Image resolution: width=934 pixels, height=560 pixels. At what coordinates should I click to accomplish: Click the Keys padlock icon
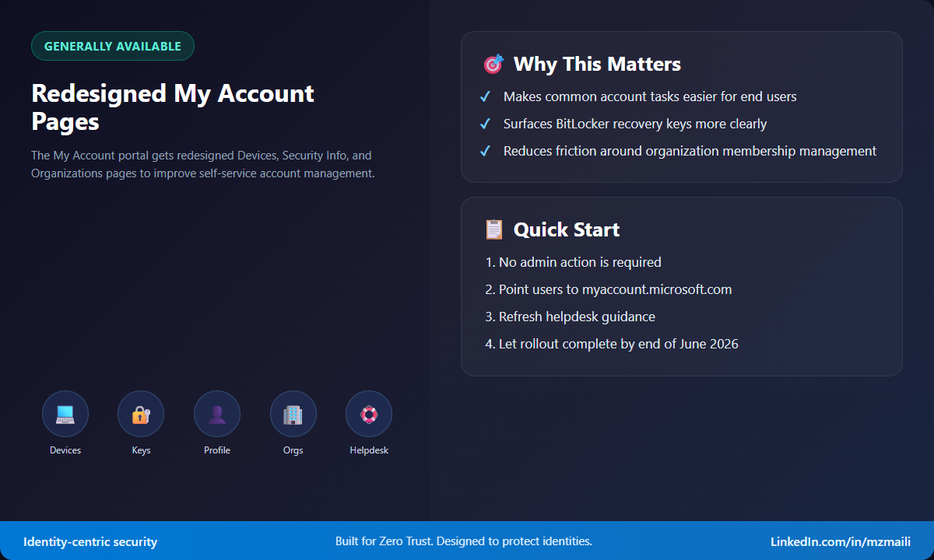(x=141, y=414)
